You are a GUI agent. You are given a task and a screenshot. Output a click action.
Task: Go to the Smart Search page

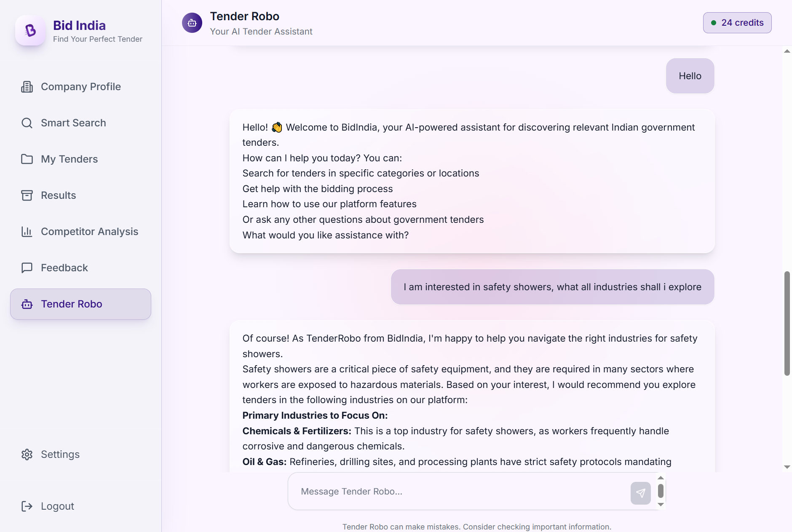point(73,123)
